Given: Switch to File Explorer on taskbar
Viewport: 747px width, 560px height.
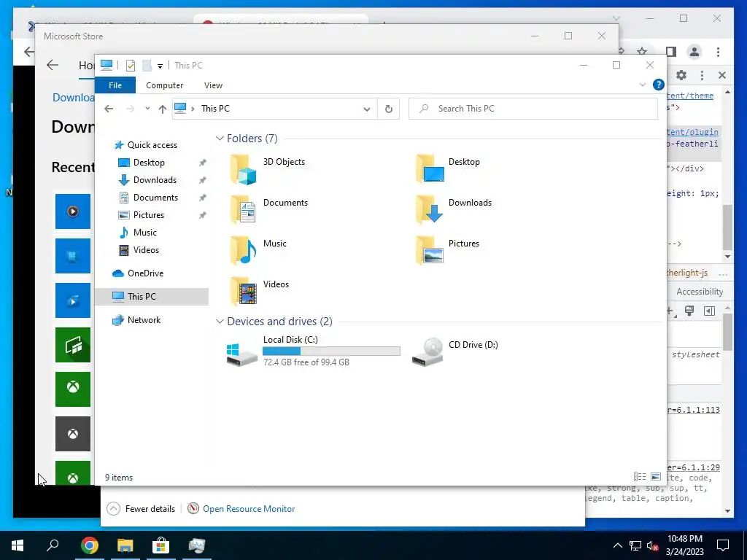Looking at the screenshot, I should coord(125,545).
